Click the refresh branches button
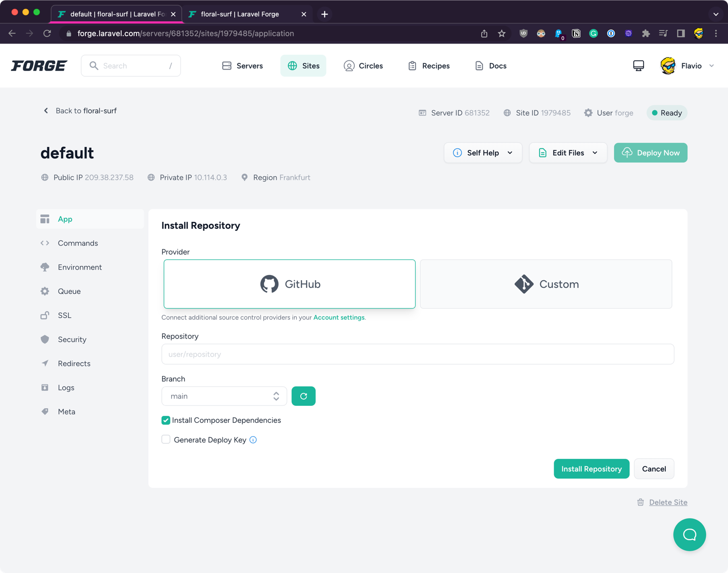 point(303,396)
